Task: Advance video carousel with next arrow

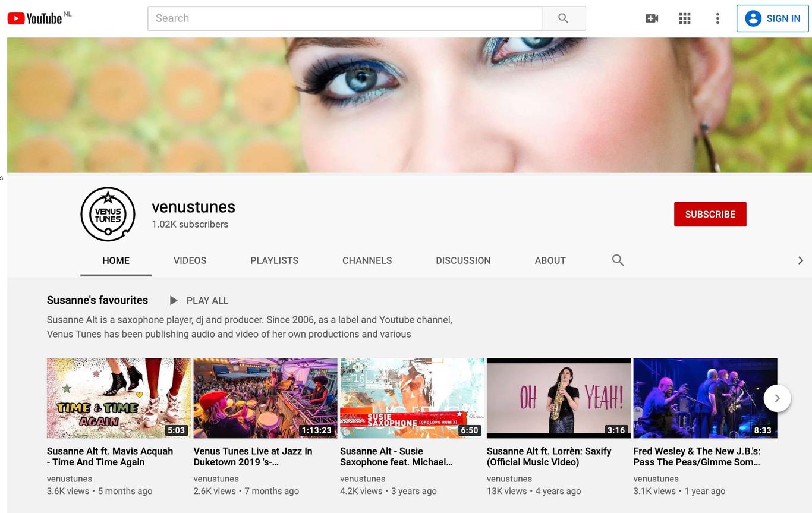Action: (777, 398)
